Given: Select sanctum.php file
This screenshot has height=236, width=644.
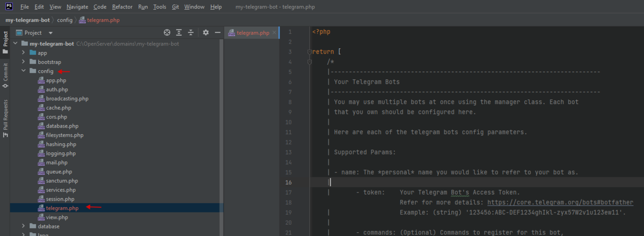Looking at the screenshot, I should tap(62, 181).
